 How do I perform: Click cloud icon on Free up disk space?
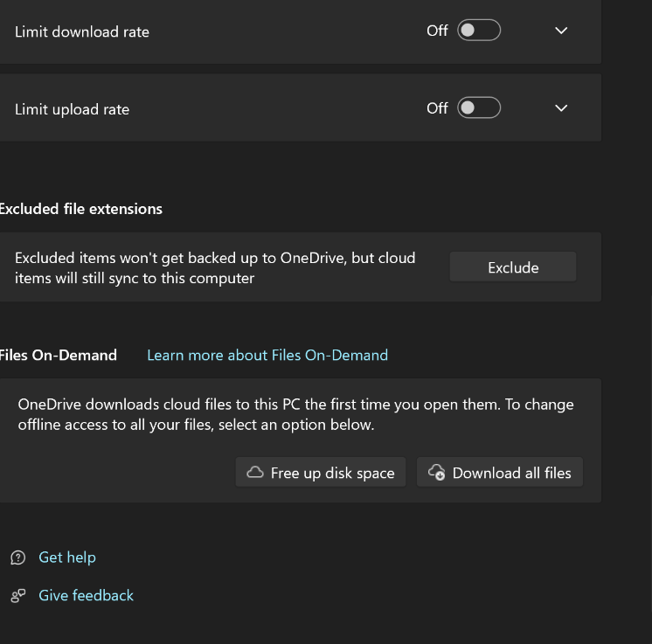coord(255,473)
